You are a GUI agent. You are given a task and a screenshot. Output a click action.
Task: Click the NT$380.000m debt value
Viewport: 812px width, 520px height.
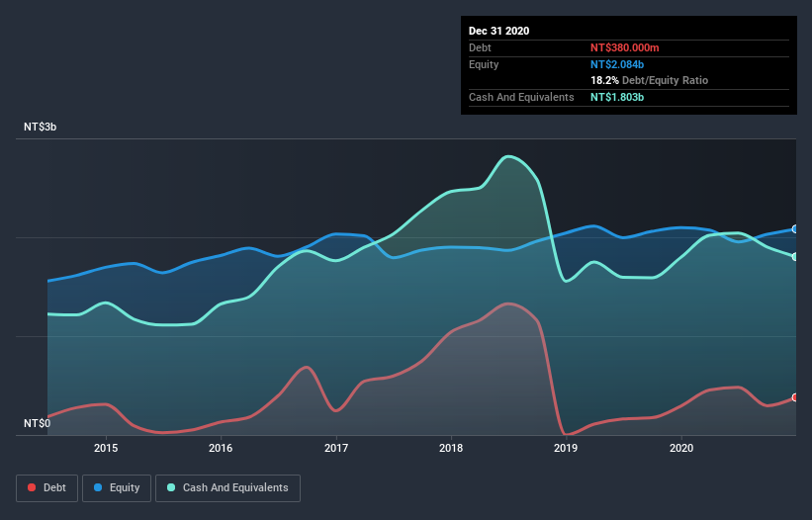tap(624, 47)
